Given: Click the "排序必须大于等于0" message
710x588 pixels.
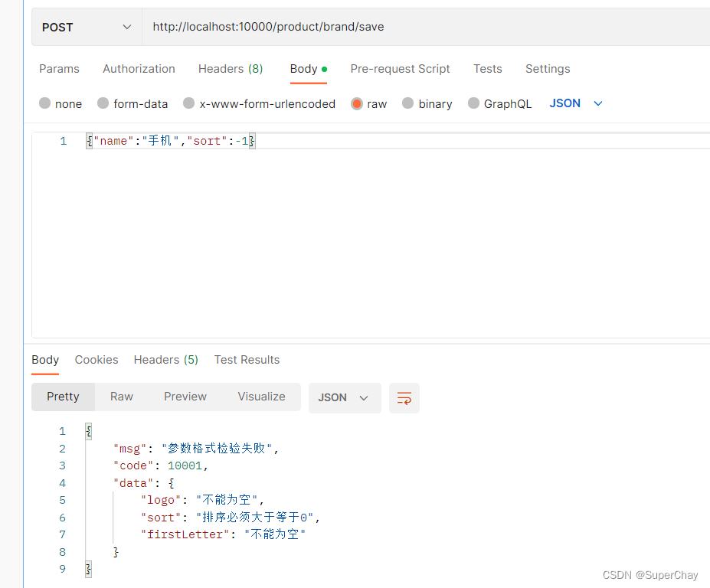Looking at the screenshot, I should click(x=255, y=518).
